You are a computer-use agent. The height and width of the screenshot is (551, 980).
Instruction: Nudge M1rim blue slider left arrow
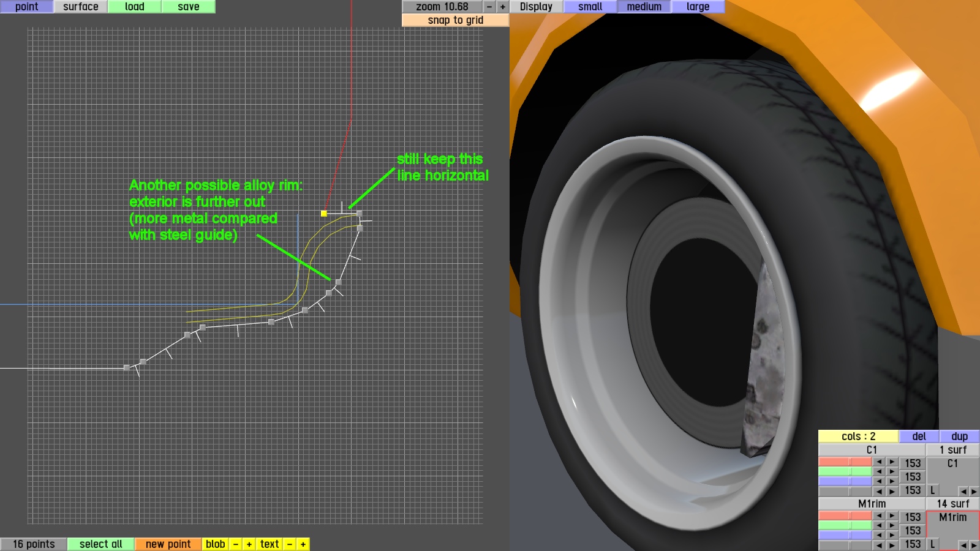[879, 535]
